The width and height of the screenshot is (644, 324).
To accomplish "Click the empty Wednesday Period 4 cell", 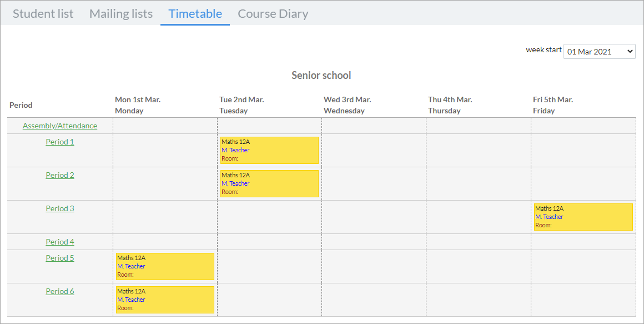I will tap(374, 242).
